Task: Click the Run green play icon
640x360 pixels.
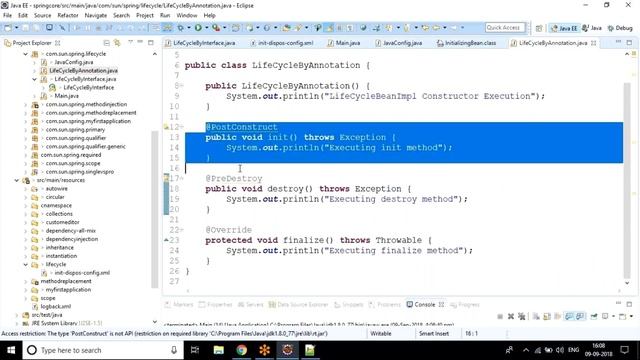Action: click(x=198, y=28)
